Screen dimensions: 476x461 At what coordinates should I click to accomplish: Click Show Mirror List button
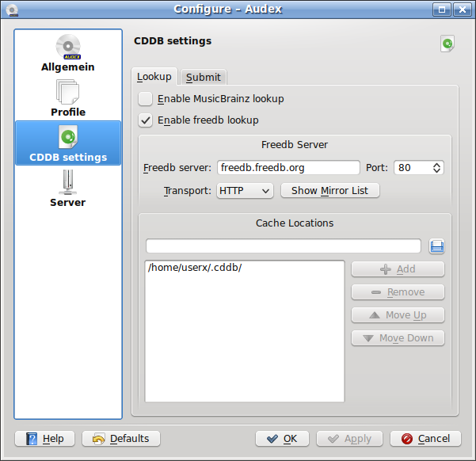(330, 191)
